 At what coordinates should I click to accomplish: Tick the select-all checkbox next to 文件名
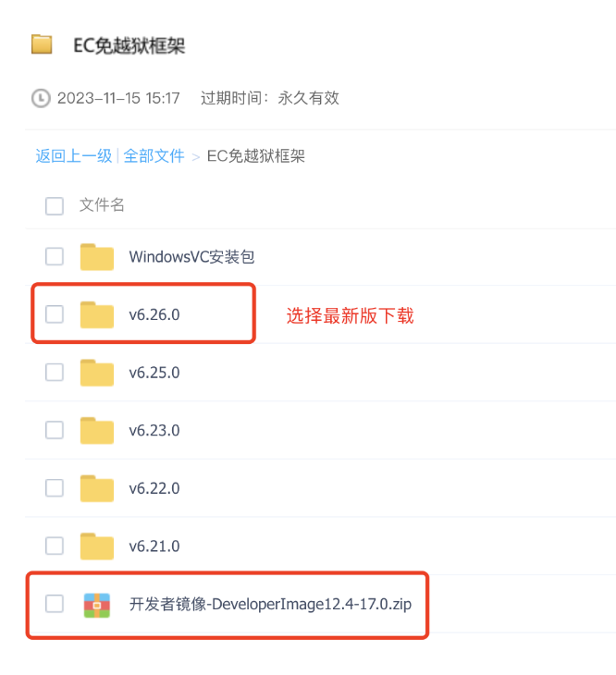pyautogui.click(x=55, y=206)
